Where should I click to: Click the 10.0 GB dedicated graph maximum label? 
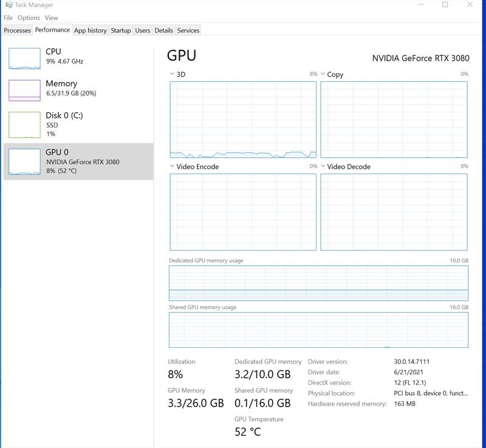[x=459, y=260]
